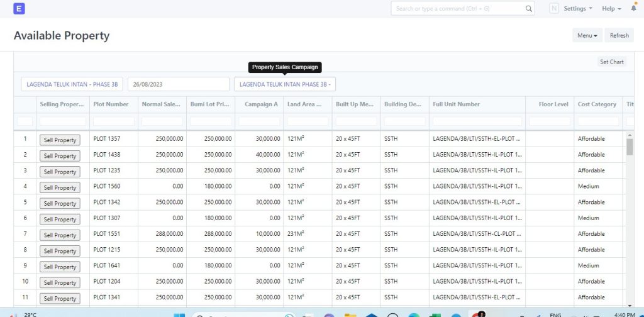The height and width of the screenshot is (317, 644).
Task: Click the Plot Number column header
Action: 111,104
